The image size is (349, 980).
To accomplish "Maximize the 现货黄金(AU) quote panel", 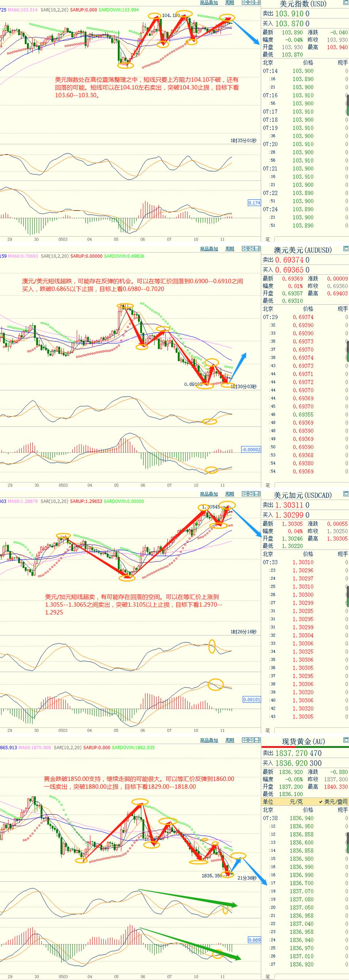I will (346, 740).
